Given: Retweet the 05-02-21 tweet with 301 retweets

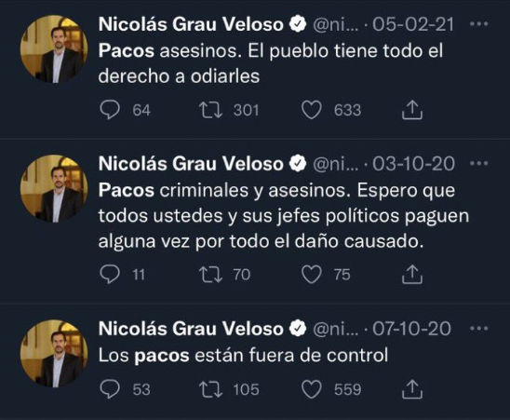Looking at the screenshot, I should [210, 110].
